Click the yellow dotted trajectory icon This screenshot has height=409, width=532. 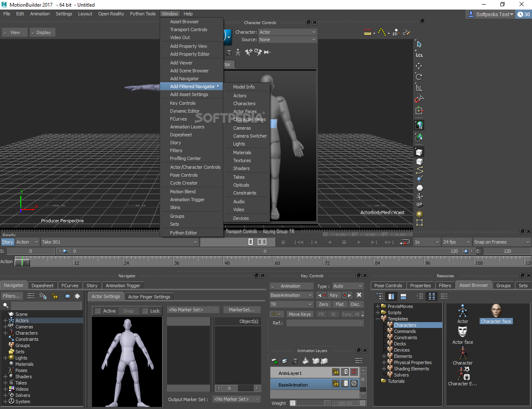point(382,32)
